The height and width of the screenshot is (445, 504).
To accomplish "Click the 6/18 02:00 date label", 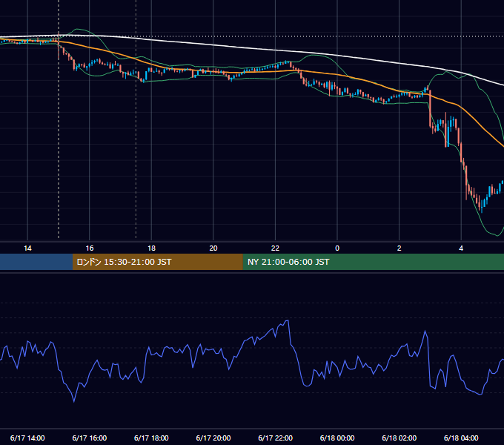I will point(399,438).
